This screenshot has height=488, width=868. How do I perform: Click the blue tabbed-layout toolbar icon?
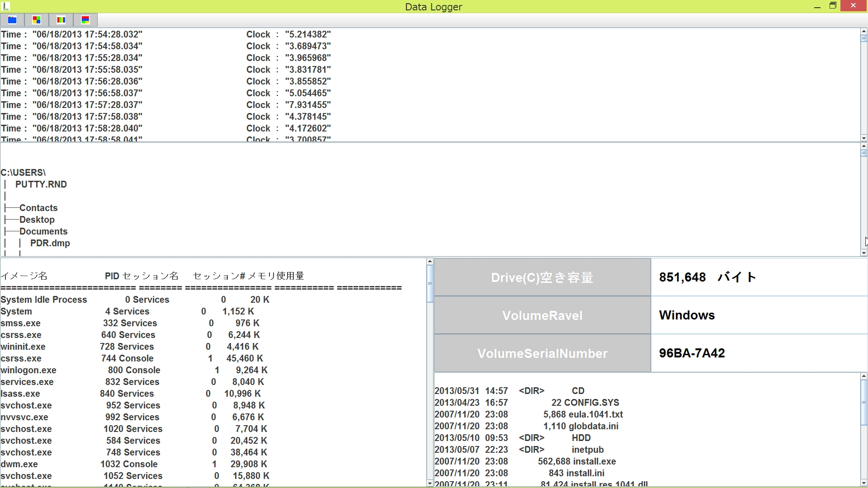12,20
